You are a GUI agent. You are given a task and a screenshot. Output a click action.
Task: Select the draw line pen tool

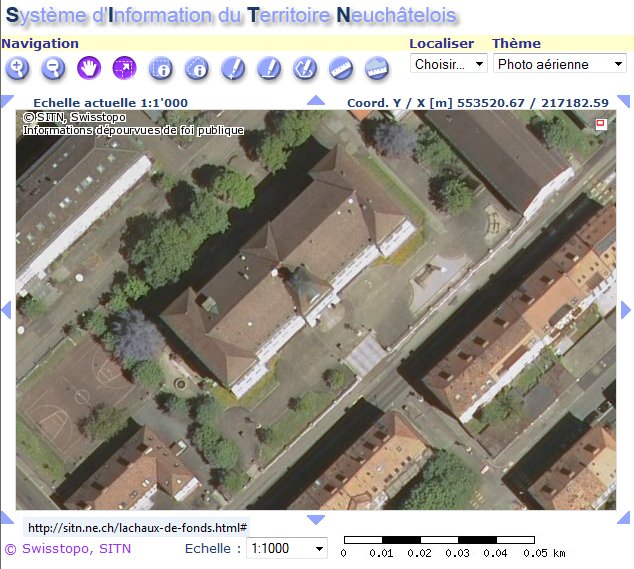coord(269,68)
